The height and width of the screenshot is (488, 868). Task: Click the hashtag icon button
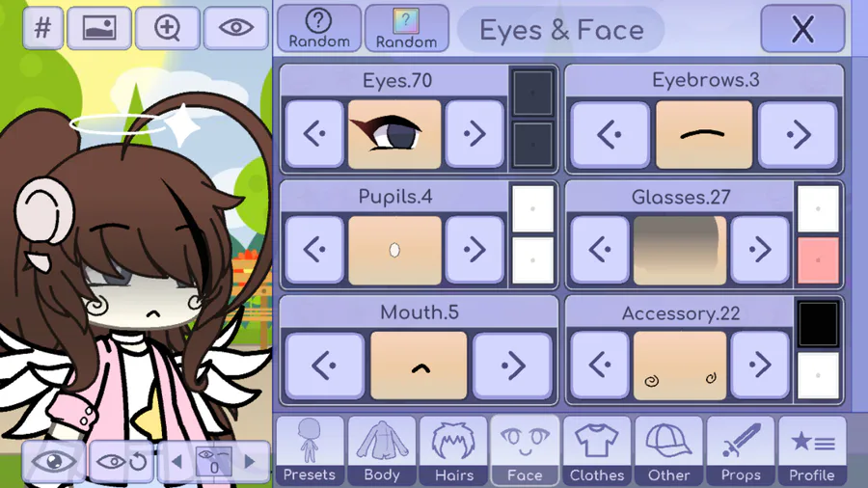click(43, 28)
